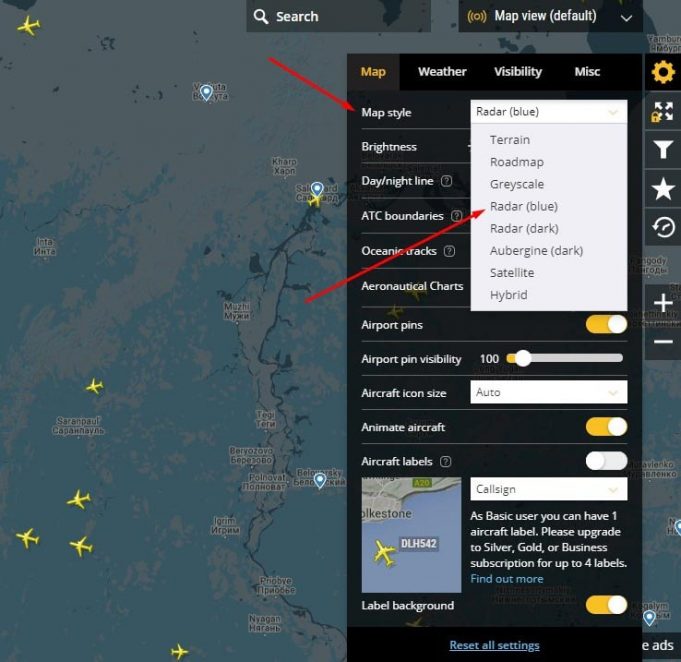
Task: Choose Greyscale map style
Action: (516, 184)
